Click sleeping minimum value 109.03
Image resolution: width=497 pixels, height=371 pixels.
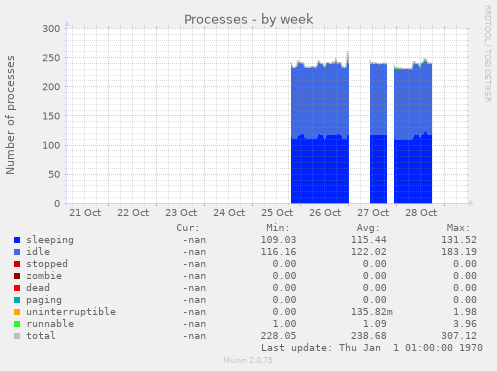point(278,240)
